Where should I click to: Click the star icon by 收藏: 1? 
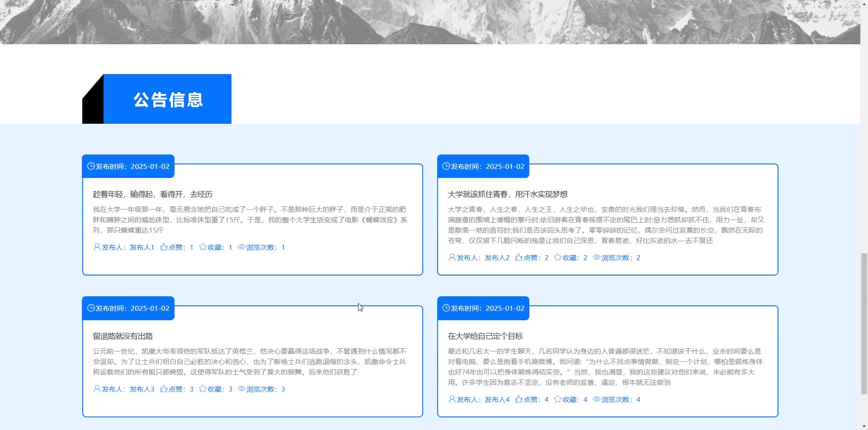[x=203, y=247]
